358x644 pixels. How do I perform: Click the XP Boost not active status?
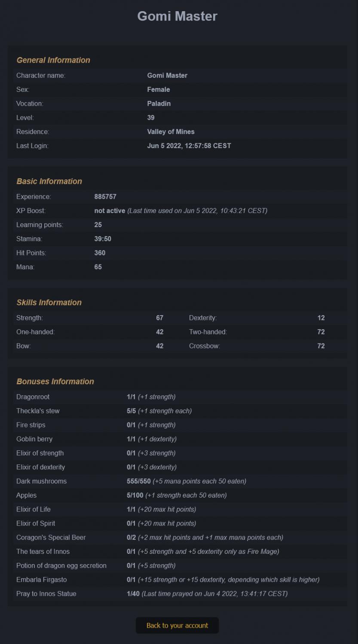point(110,211)
